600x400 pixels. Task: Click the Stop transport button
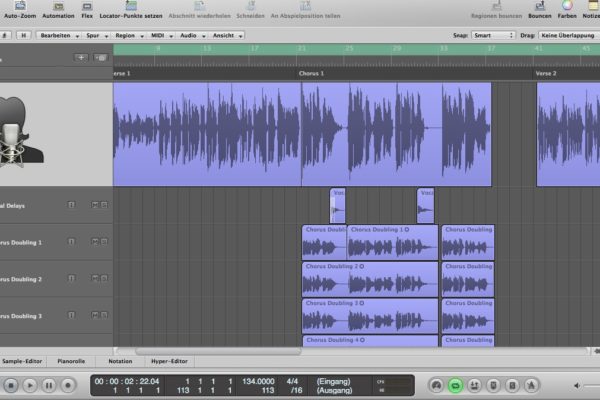11,385
